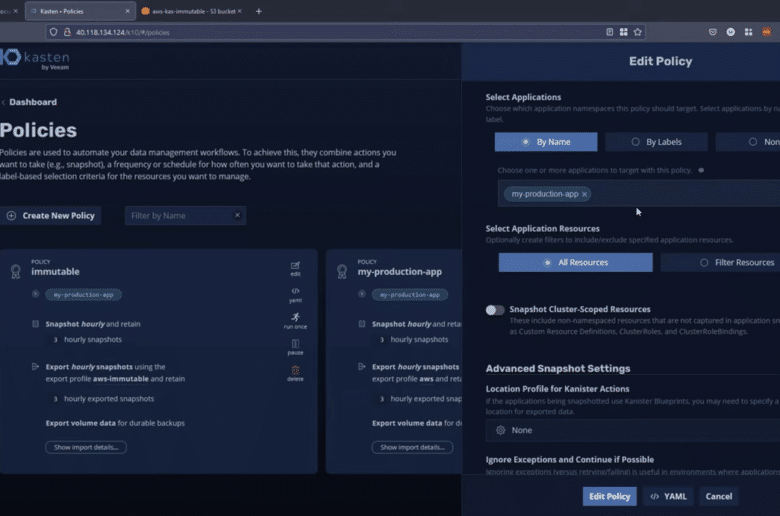
Task: Remove my-production-app tag from application selector
Action: [x=585, y=194]
